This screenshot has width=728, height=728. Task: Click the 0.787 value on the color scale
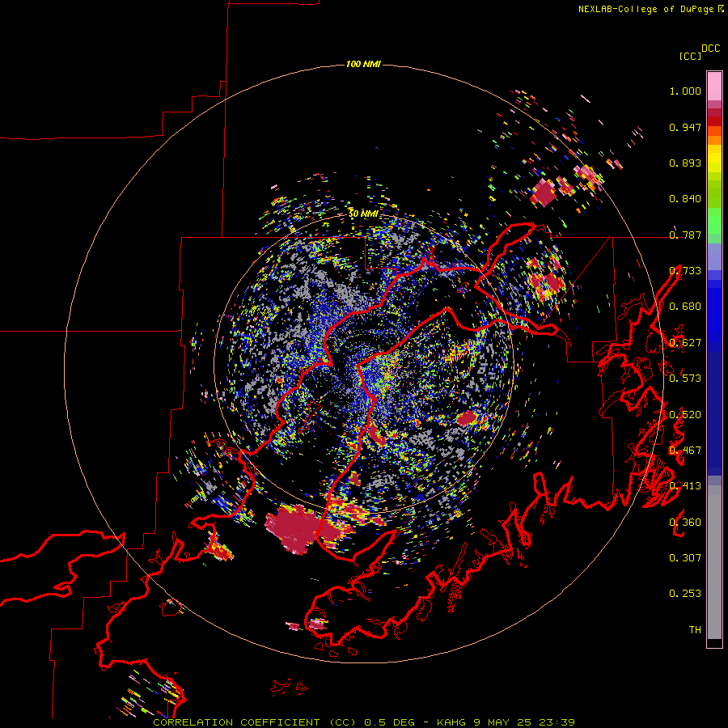pos(685,235)
